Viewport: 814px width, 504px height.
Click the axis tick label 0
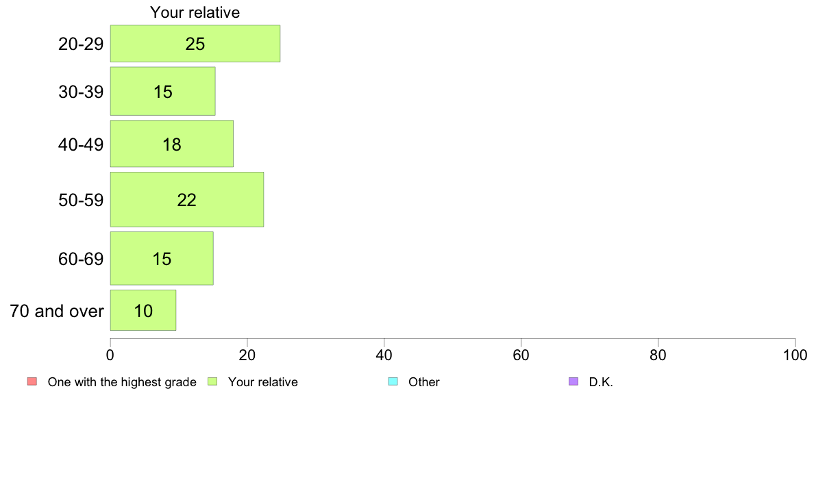click(110, 355)
